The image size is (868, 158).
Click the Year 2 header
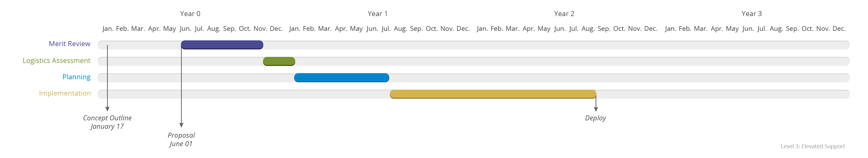tap(564, 14)
